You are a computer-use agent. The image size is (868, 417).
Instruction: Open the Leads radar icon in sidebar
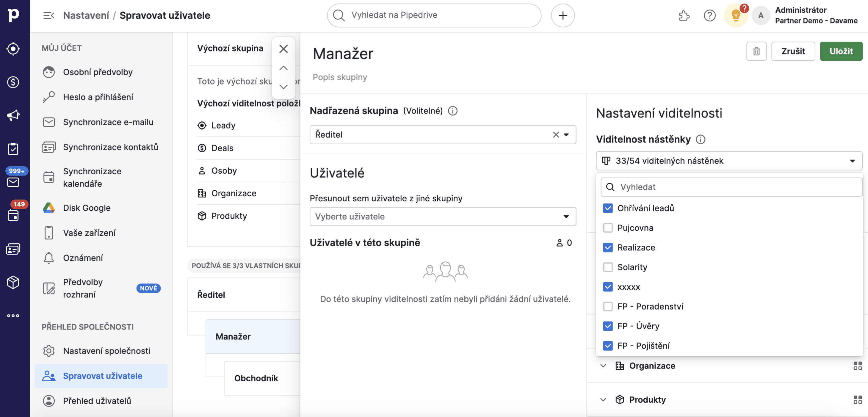click(x=13, y=49)
